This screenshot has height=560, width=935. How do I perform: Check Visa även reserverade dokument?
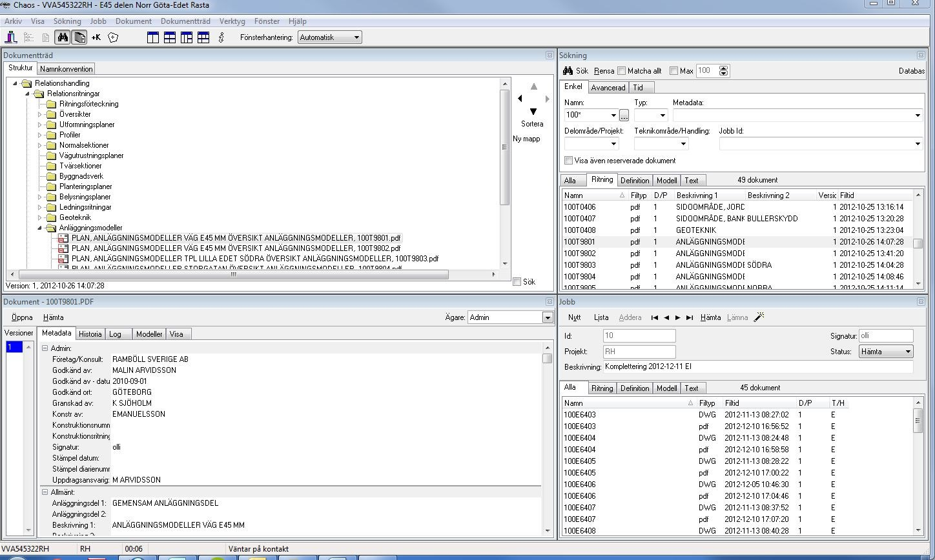[x=568, y=161]
